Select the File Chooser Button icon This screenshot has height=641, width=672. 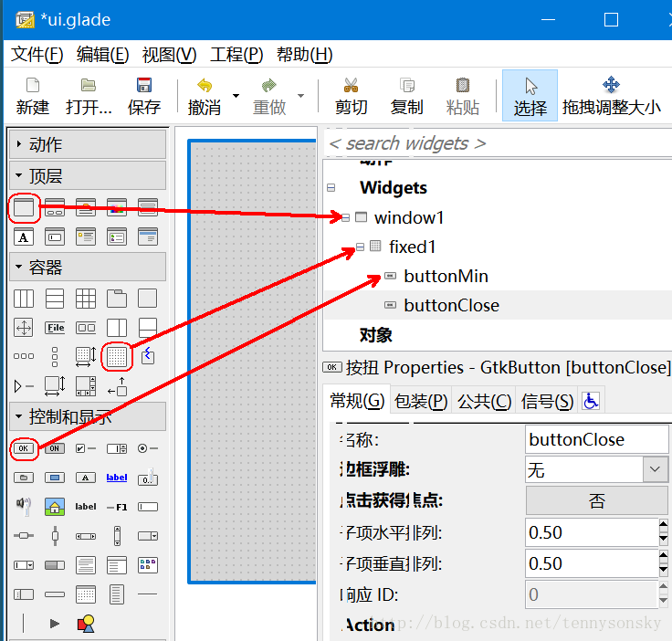click(x=24, y=478)
